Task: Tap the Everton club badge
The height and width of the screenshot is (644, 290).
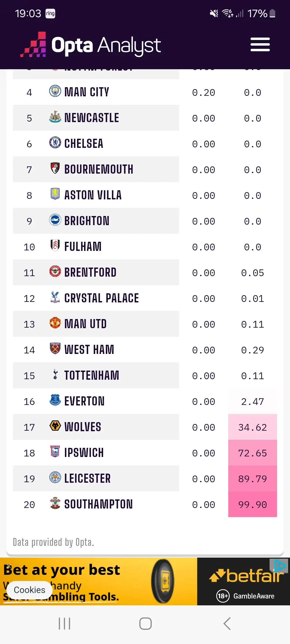Action: (55, 400)
